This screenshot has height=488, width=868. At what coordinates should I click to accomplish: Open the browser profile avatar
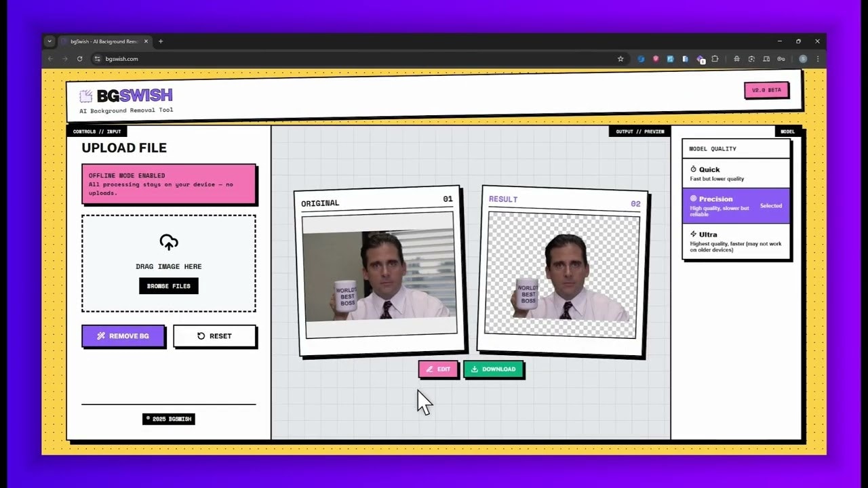point(803,59)
